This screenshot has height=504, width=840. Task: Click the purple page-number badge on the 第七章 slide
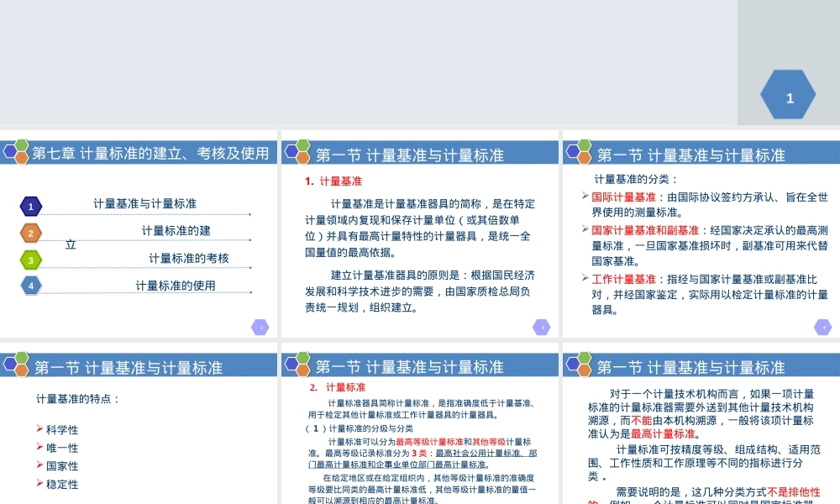click(260, 328)
